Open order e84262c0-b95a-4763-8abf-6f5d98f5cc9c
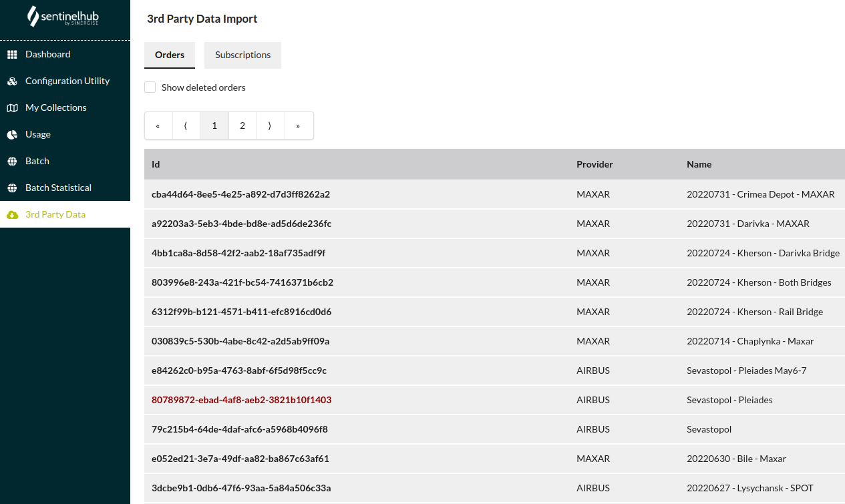The height and width of the screenshot is (504, 845). (x=239, y=370)
